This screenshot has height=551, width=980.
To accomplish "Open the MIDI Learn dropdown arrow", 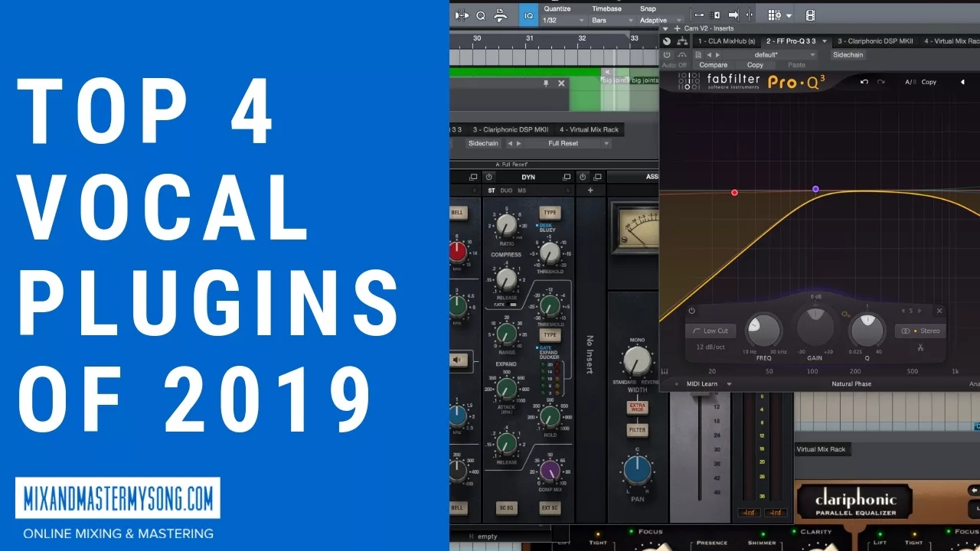I will coord(729,384).
